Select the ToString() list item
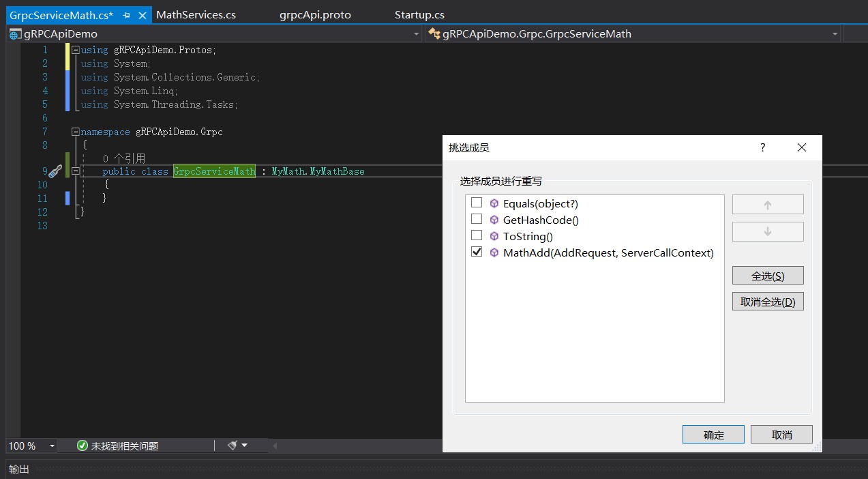868x479 pixels. pos(528,236)
